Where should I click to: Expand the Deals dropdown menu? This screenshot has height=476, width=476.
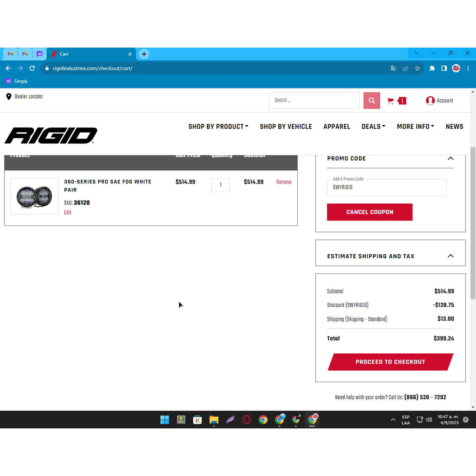(x=374, y=127)
